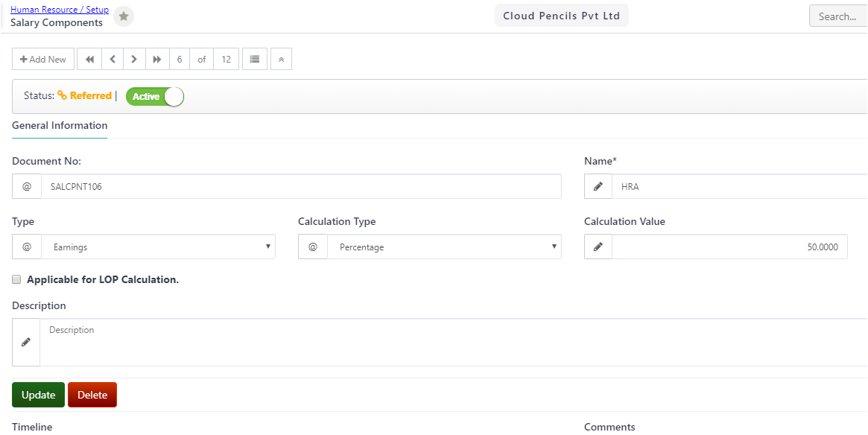Click the green Update button
Viewport: 868px width, 435px height.
pyautogui.click(x=38, y=395)
